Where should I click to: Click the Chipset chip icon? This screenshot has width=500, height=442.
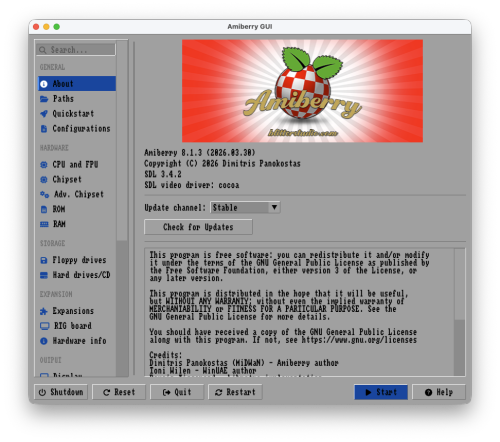point(44,180)
